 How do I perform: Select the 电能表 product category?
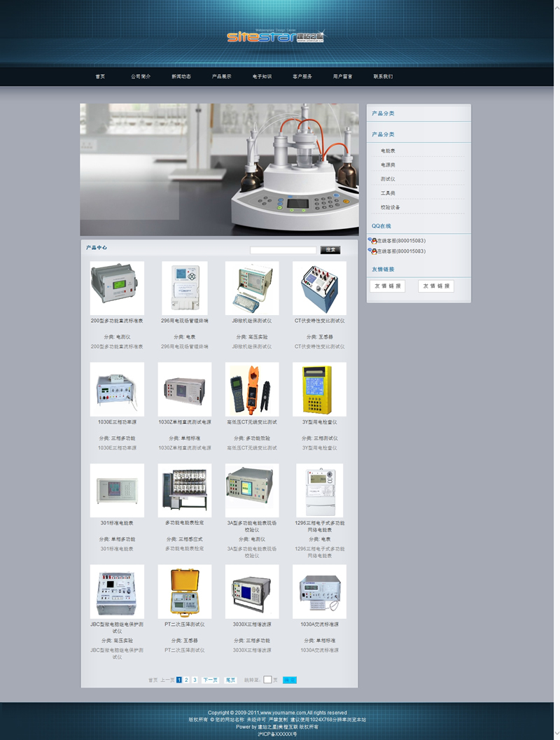[x=388, y=151]
